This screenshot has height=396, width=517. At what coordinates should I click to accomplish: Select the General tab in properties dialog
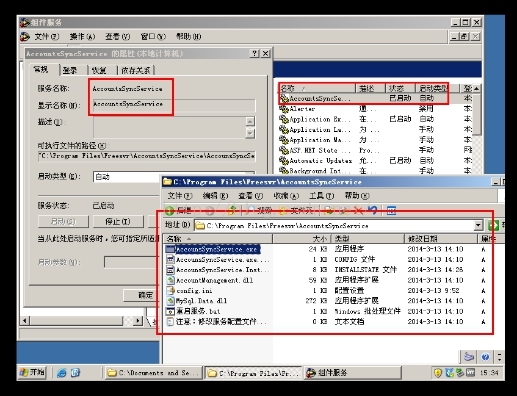pos(41,69)
